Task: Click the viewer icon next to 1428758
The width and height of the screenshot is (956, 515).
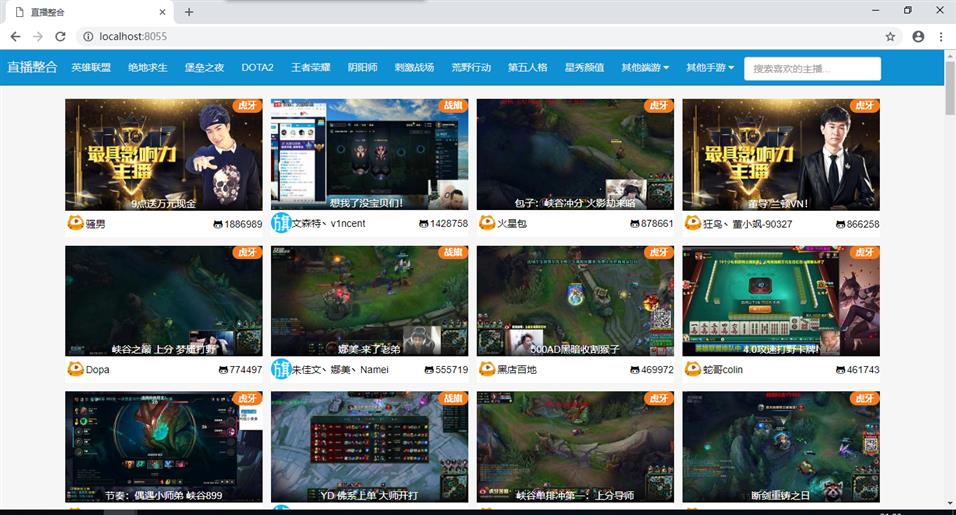Action: pyautogui.click(x=424, y=224)
